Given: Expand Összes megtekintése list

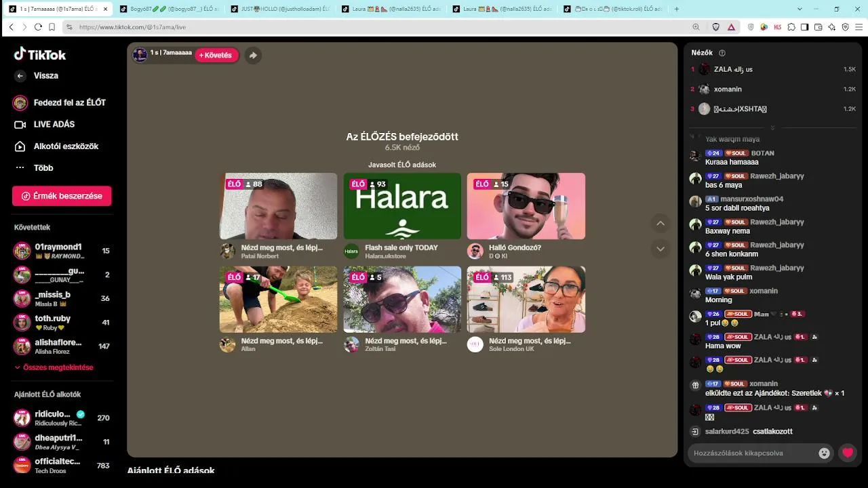Looking at the screenshot, I should pos(54,367).
